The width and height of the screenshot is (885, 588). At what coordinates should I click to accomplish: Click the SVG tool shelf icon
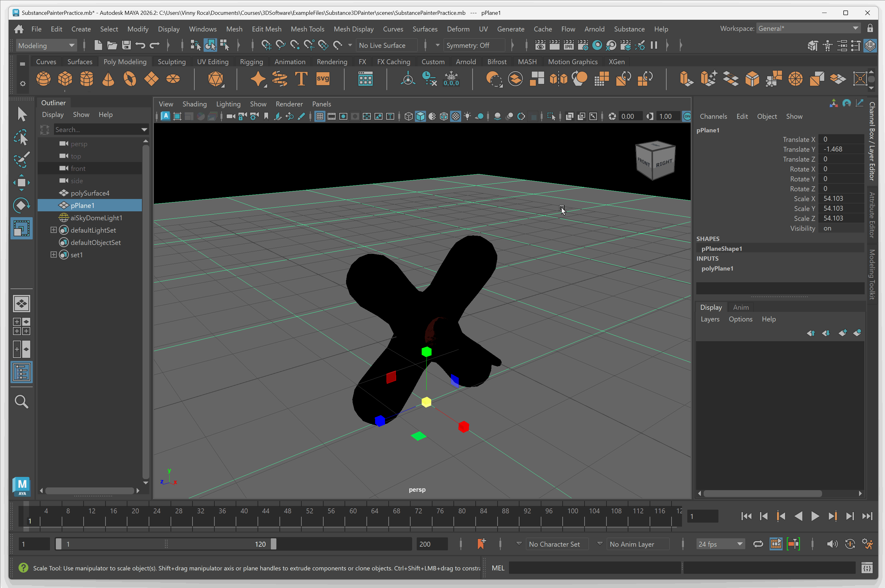click(322, 79)
